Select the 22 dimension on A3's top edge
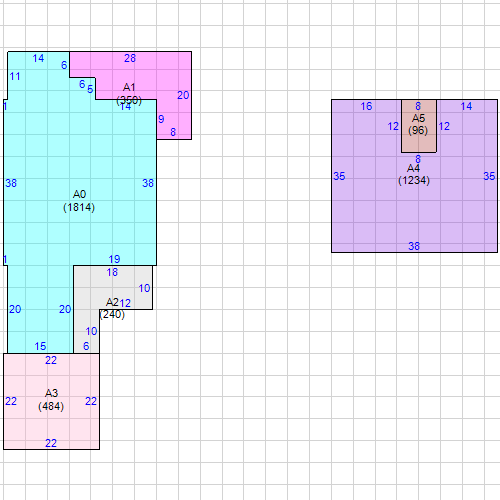This screenshot has height=500, width=500. tap(51, 360)
